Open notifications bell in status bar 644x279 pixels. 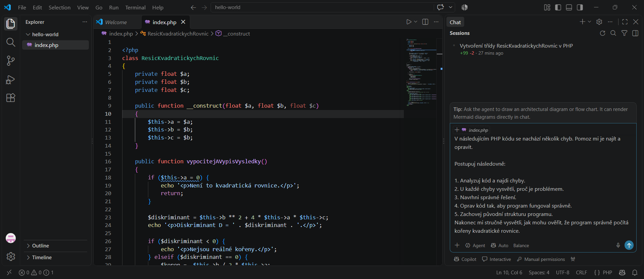(x=635, y=273)
